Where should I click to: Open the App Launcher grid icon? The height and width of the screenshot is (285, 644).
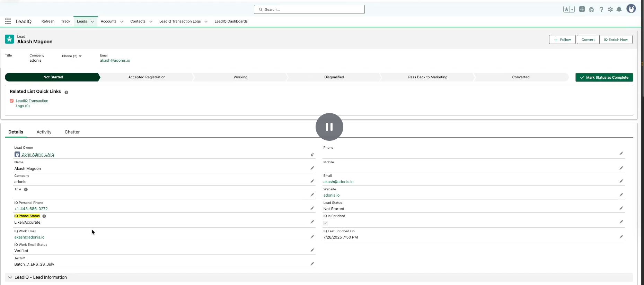click(8, 21)
